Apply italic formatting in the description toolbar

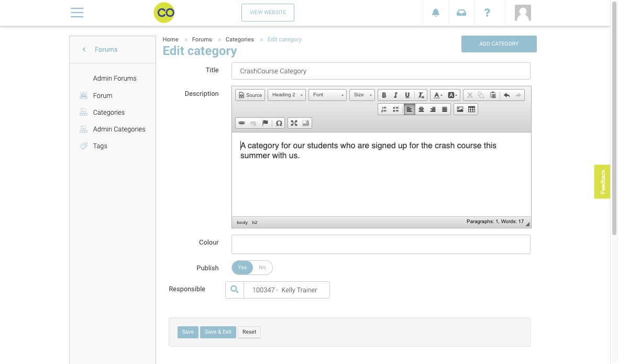tap(395, 95)
